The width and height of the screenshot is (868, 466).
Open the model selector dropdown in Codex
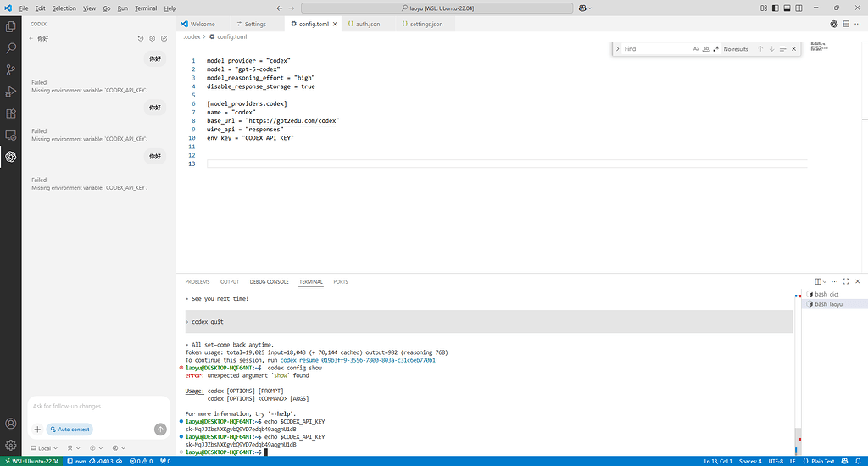point(97,448)
